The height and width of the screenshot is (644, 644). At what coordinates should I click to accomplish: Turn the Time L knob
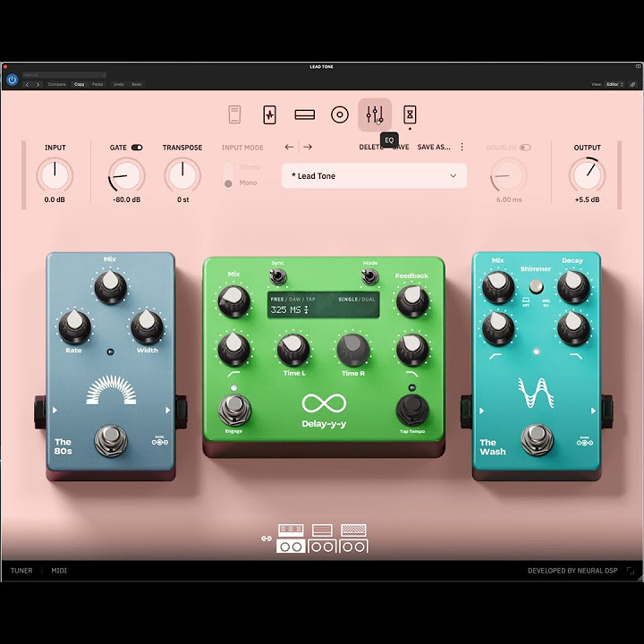pos(293,350)
